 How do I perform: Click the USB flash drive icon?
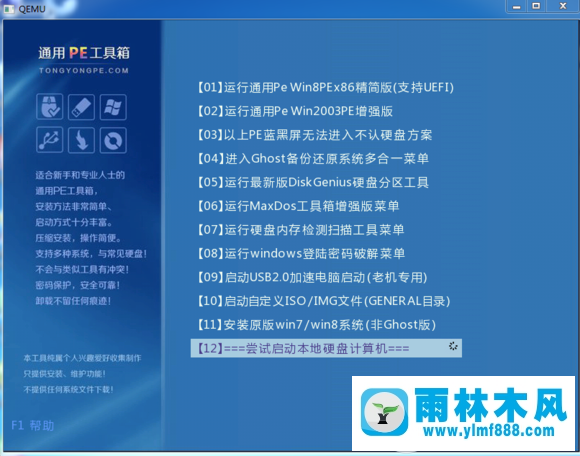tap(81, 107)
